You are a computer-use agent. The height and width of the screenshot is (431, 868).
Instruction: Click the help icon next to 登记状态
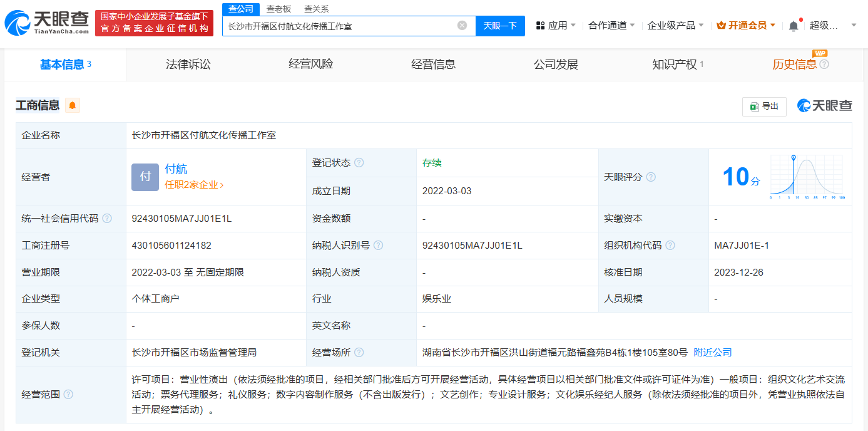tap(359, 162)
